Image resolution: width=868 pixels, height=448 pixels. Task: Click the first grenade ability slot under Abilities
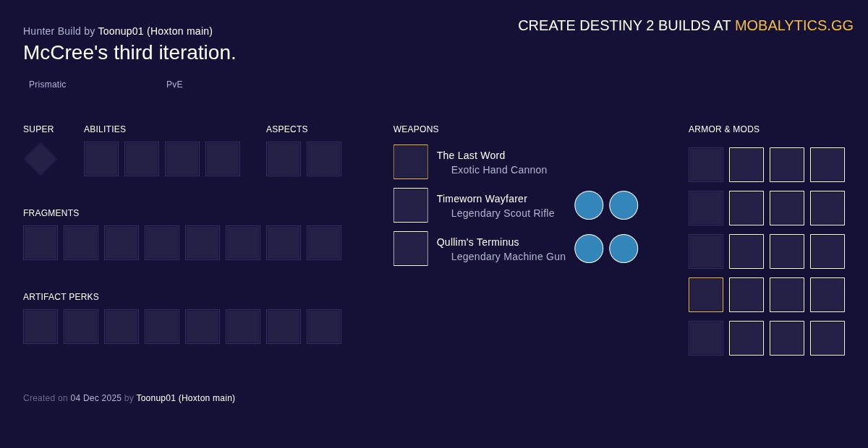tap(101, 159)
